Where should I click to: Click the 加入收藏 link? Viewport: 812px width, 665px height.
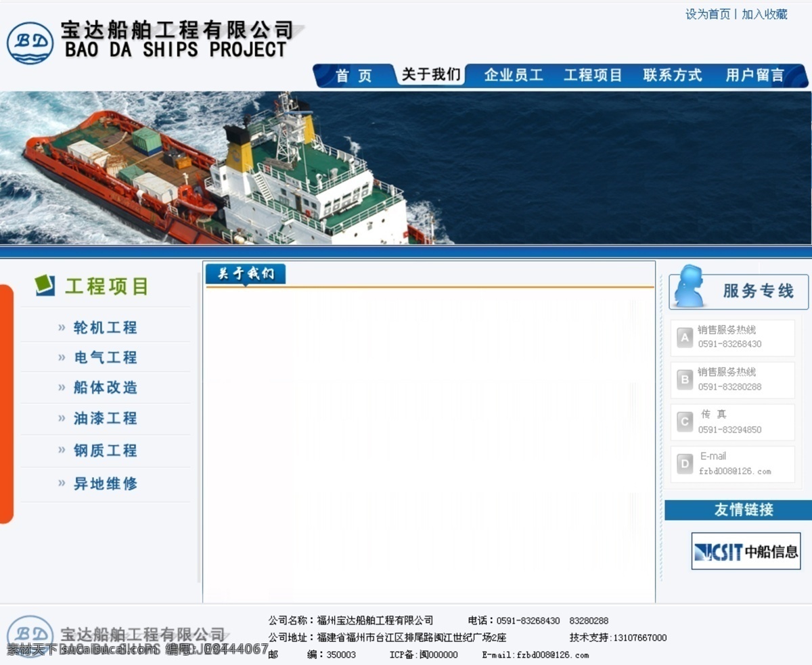point(765,14)
